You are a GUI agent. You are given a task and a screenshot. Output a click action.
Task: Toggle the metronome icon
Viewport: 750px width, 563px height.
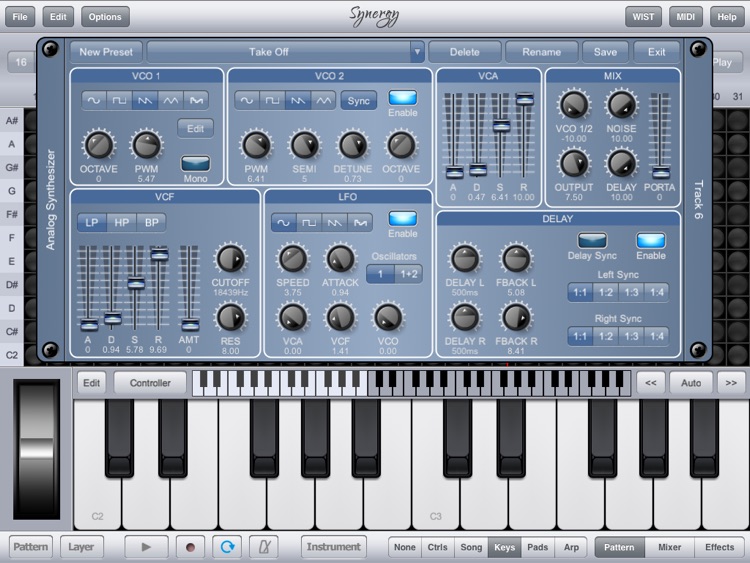tap(265, 547)
